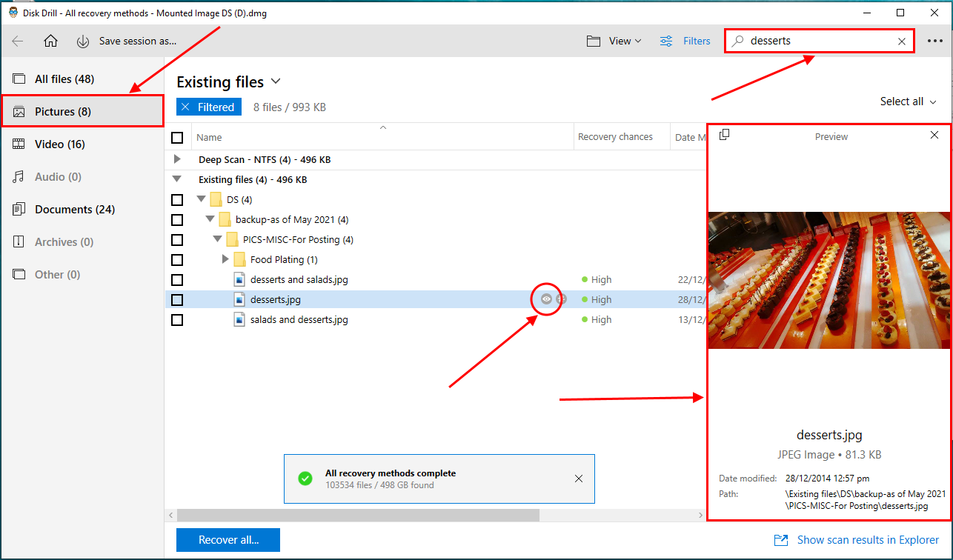Close the Preview panel
The width and height of the screenshot is (953, 560).
coord(934,135)
